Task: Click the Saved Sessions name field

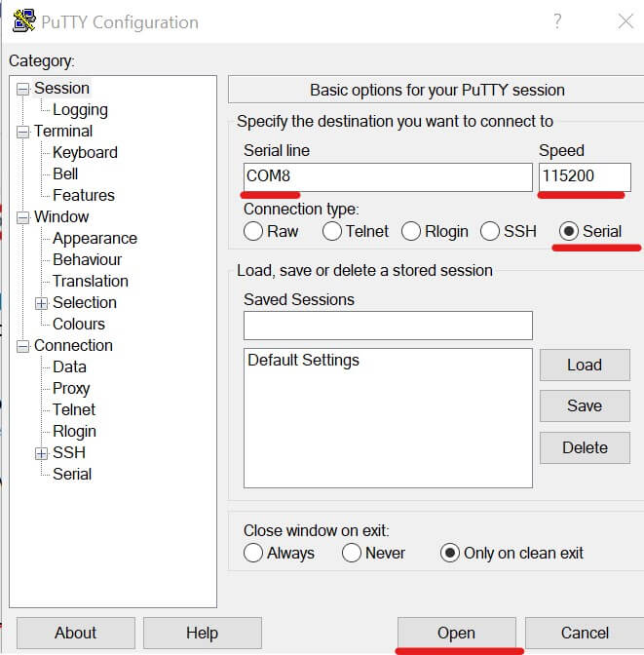Action: [388, 326]
